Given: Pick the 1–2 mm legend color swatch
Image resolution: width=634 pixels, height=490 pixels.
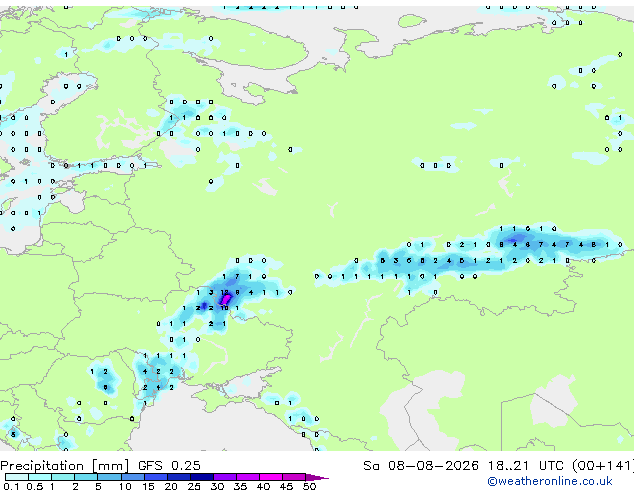Looking at the screenshot, I should pos(63,477).
